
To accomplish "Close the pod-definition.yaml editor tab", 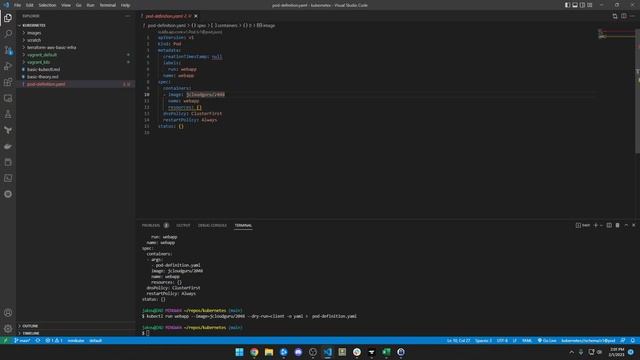I will click(196, 16).
